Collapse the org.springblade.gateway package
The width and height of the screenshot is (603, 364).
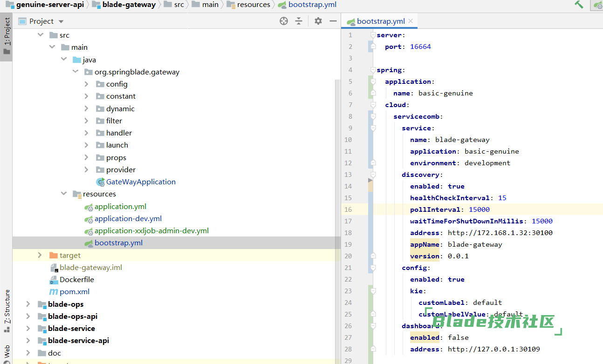(75, 72)
